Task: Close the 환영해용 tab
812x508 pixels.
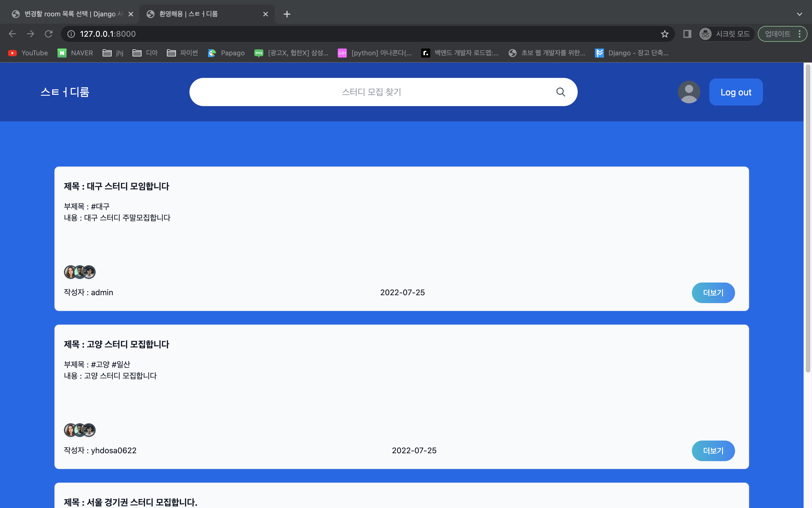Action: pyautogui.click(x=265, y=14)
